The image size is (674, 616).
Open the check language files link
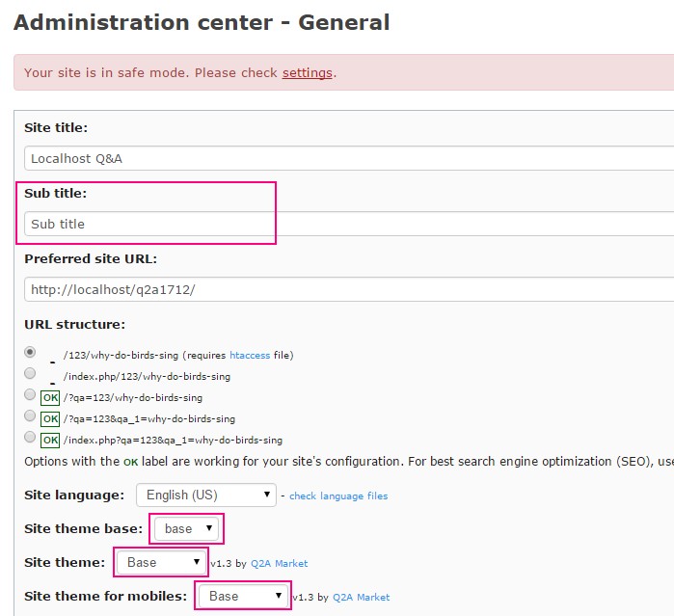coord(338,496)
